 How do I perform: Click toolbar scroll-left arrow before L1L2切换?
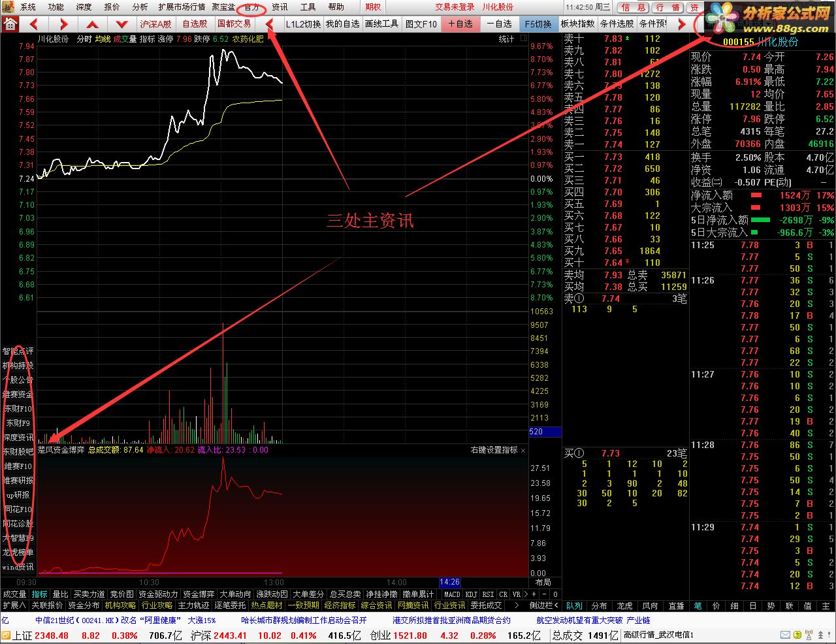click(268, 24)
